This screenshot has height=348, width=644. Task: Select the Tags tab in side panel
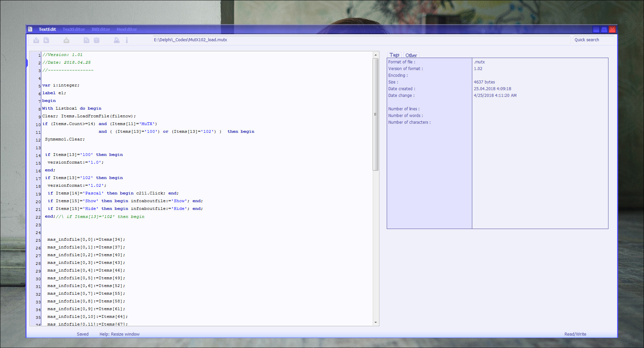(394, 55)
